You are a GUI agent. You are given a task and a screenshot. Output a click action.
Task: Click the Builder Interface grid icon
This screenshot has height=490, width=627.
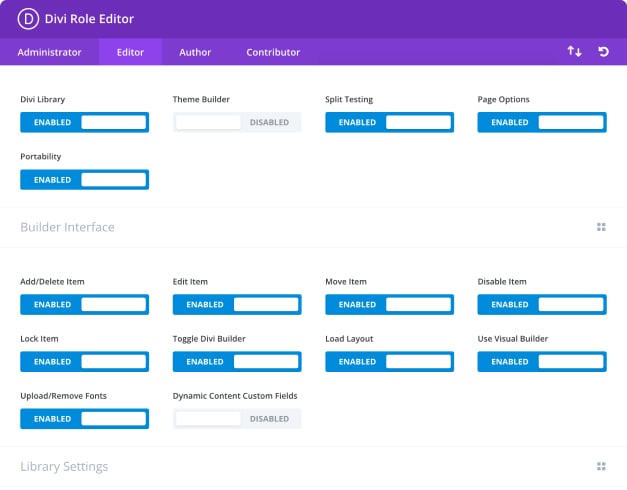click(601, 227)
